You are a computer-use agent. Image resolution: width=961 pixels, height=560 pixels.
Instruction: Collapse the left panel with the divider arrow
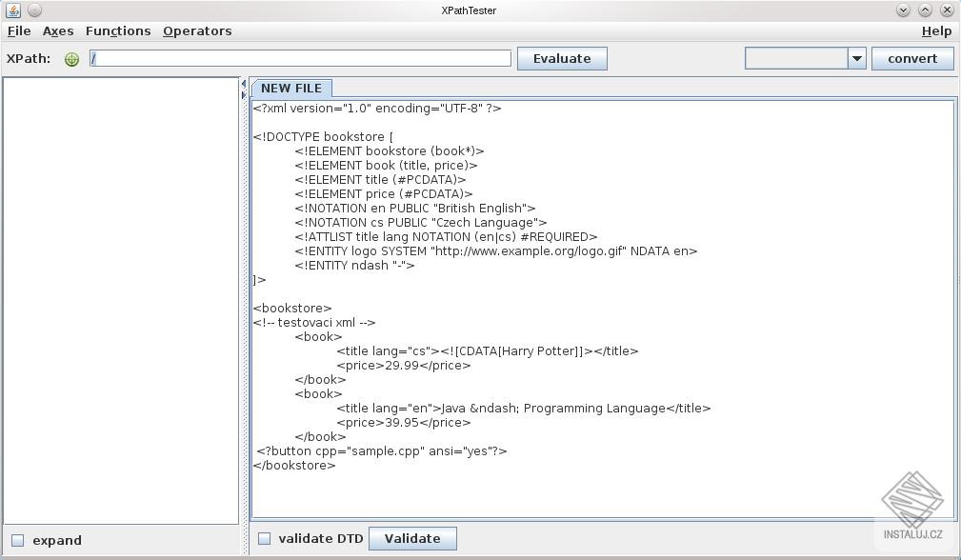243,84
